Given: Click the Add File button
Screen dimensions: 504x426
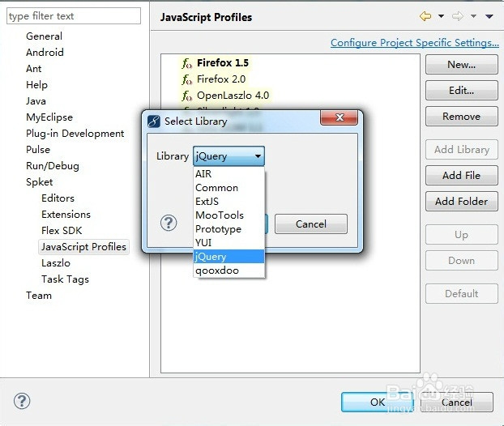Looking at the screenshot, I should 462,176.
